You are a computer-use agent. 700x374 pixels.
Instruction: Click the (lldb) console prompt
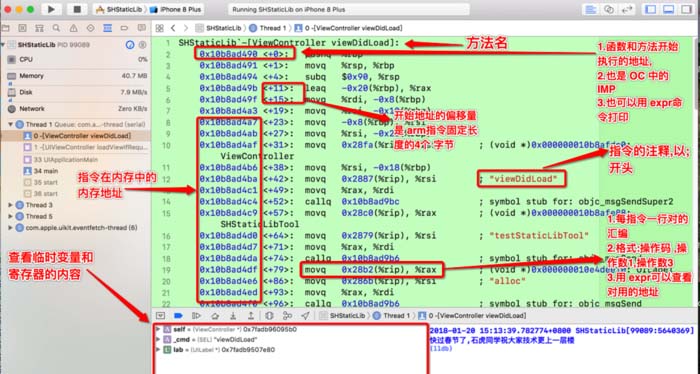[x=441, y=349]
